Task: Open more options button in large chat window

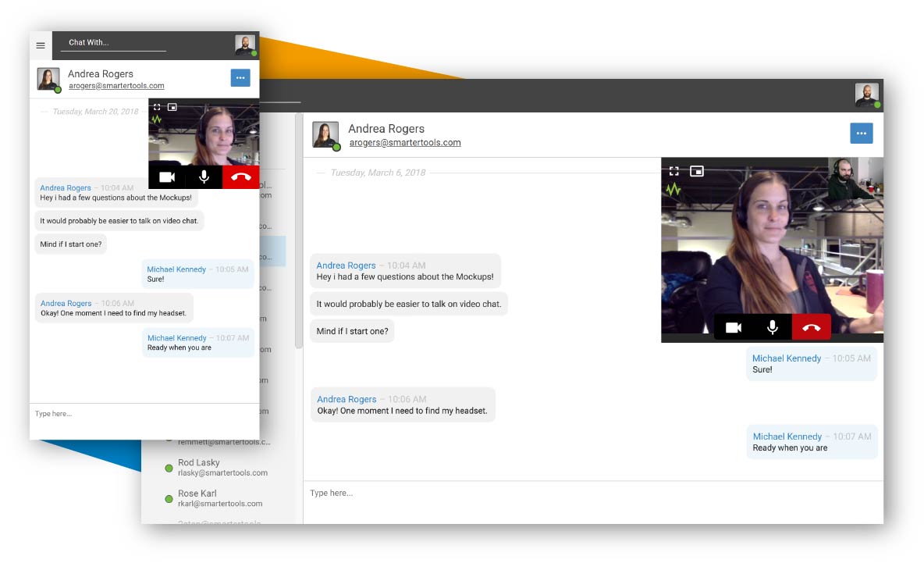Action: coord(861,134)
